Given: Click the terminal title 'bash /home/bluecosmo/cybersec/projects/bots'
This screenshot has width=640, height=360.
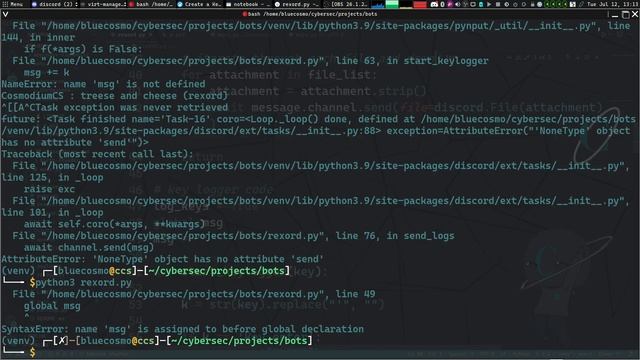Looking at the screenshot, I should 313,14.
